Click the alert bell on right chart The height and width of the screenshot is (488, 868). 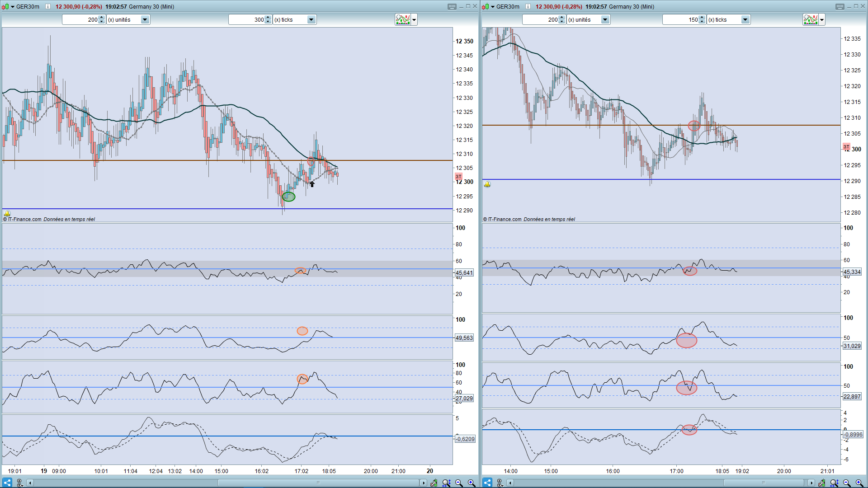point(487,184)
